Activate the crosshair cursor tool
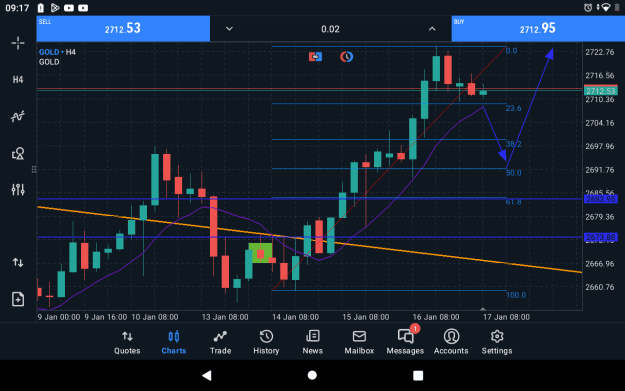The width and height of the screenshot is (625, 391). pos(18,43)
